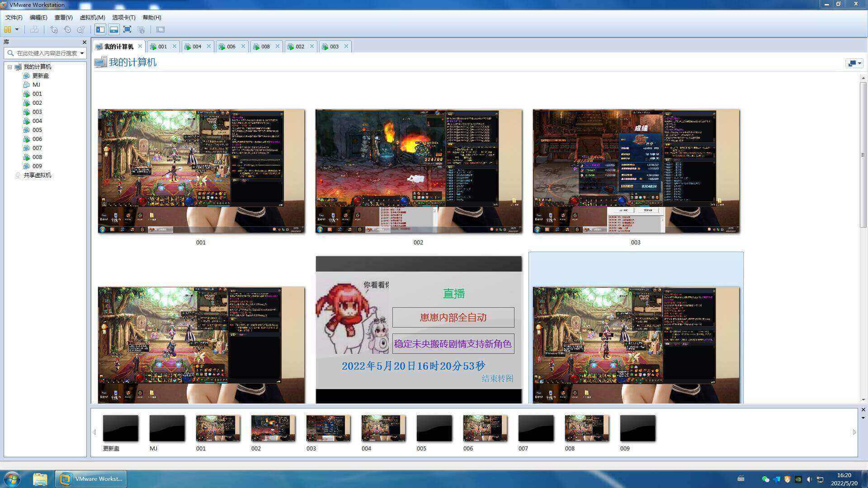Toggle the thumbnail bar toolbar button
Viewport: 868px width, 488px height.
114,29
